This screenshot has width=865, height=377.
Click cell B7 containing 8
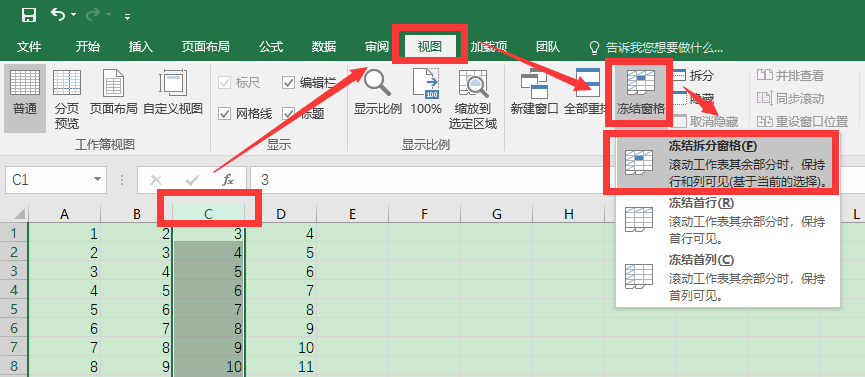coord(137,347)
